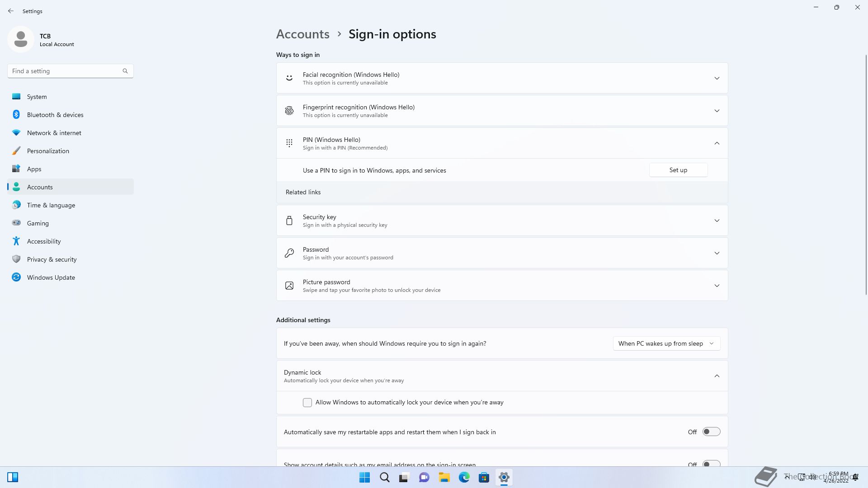Expand Password section
Viewport: 868px width, 488px height.
coord(717,253)
